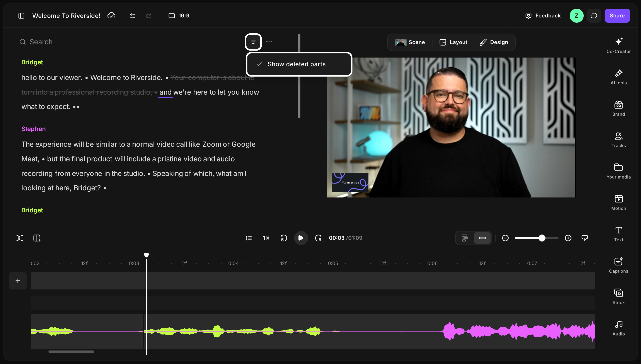Open the 16:9 aspect ratio dropdown
Screen dimensions: 641x364
click(179, 15)
